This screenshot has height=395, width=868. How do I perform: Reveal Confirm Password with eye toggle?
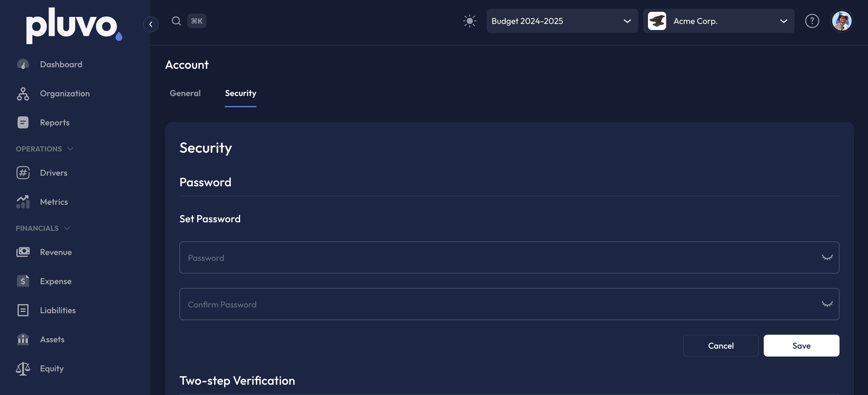pos(827,304)
